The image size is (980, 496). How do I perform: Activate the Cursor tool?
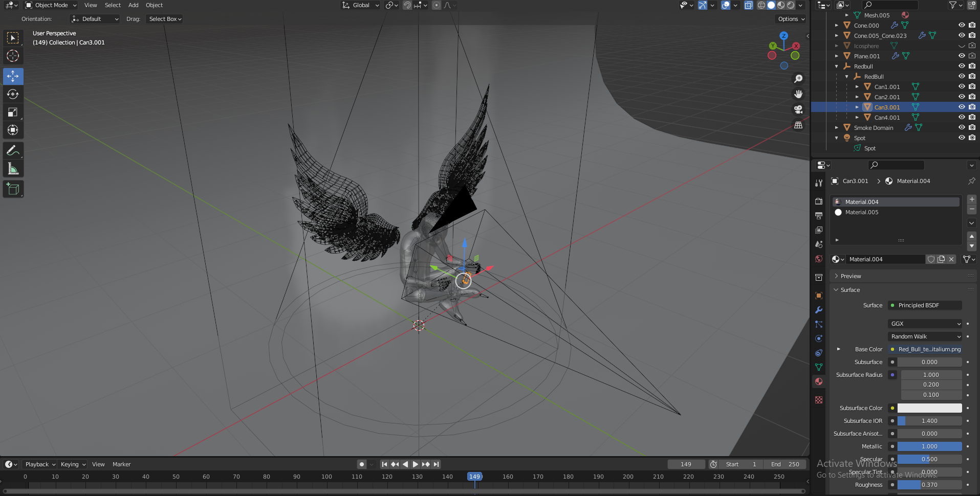pos(13,56)
